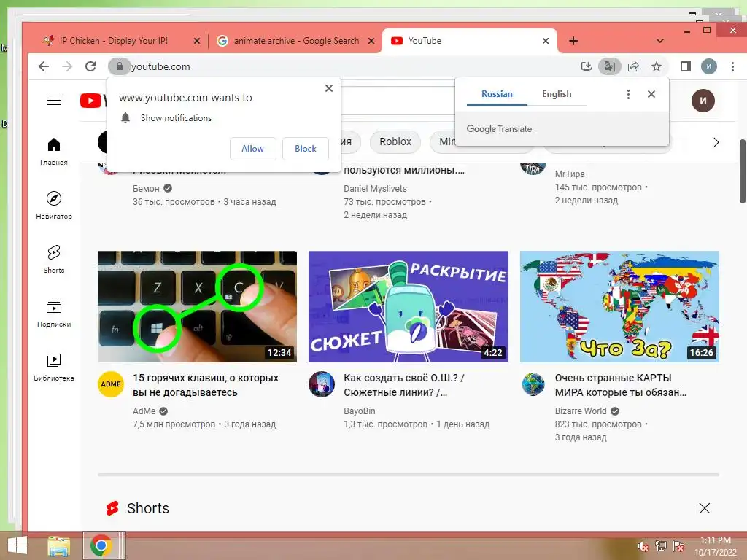Open YouTube account avatar menu
Screen dimensions: 747x560
[x=703, y=101]
